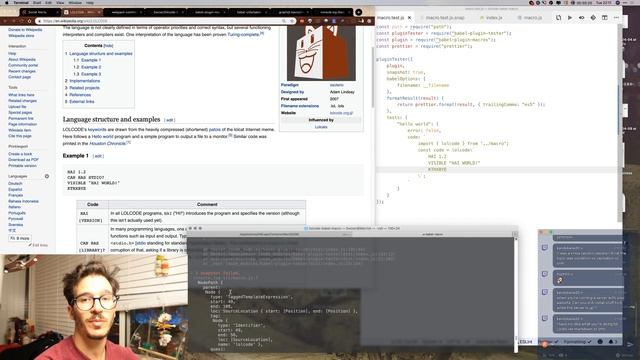Edit the Language structure and examples section
The image size is (640, 360).
[x=169, y=120]
